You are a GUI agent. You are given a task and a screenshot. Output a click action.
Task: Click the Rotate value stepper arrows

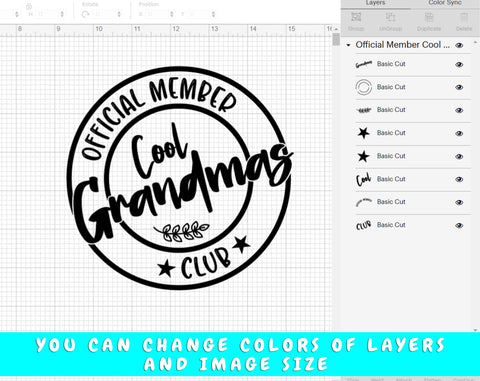coord(119,14)
